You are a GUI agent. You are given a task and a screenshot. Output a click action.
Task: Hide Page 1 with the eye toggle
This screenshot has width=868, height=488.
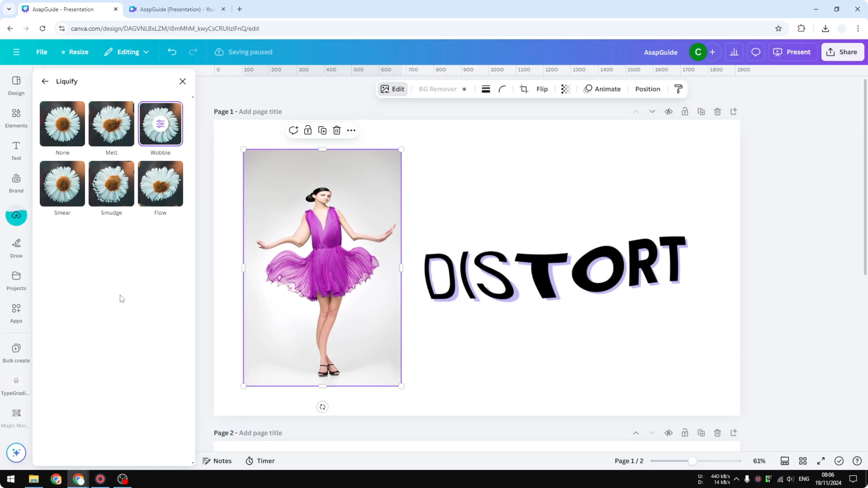669,112
